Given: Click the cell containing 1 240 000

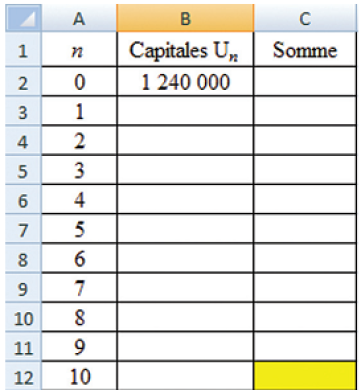Looking at the screenshot, I should [185, 82].
